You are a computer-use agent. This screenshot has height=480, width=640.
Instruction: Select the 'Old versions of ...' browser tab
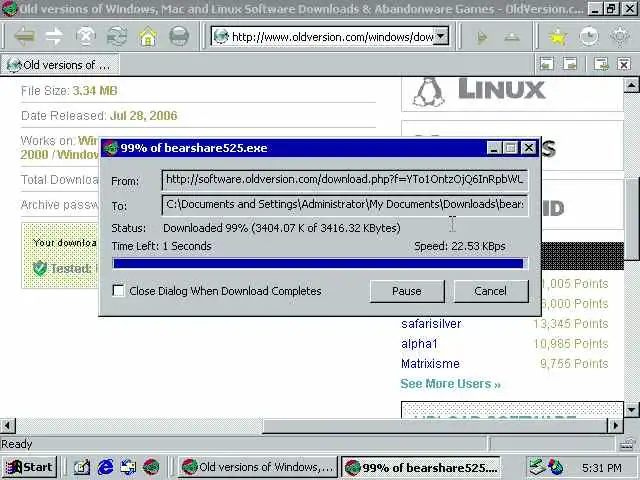(x=60, y=64)
